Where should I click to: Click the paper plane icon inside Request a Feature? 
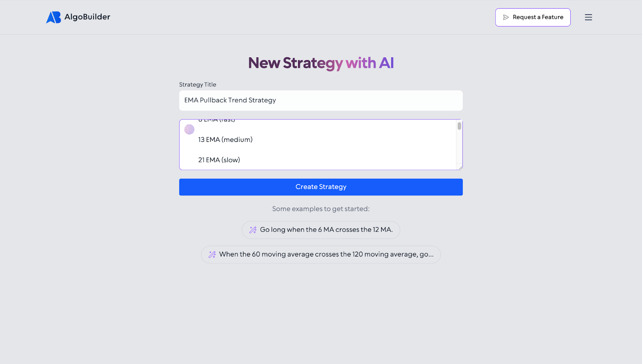[x=506, y=17]
